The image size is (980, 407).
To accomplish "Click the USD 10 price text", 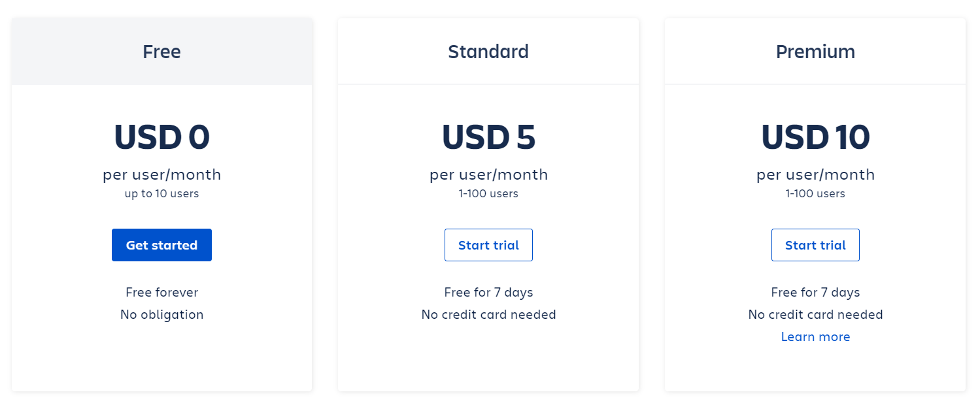I will point(815,137).
